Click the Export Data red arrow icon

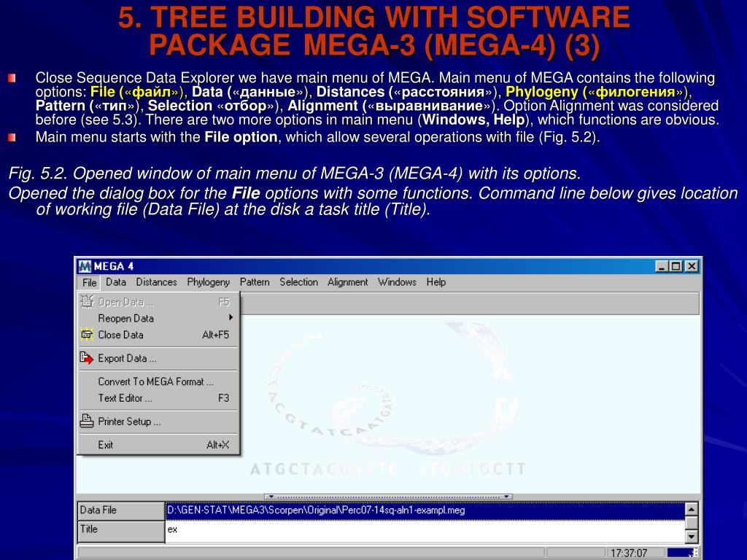(86, 357)
